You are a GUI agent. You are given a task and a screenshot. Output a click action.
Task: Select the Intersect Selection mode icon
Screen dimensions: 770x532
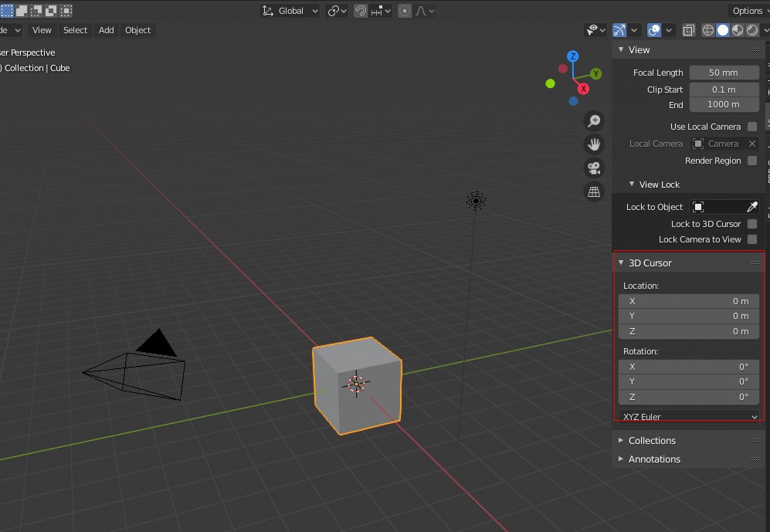66,10
